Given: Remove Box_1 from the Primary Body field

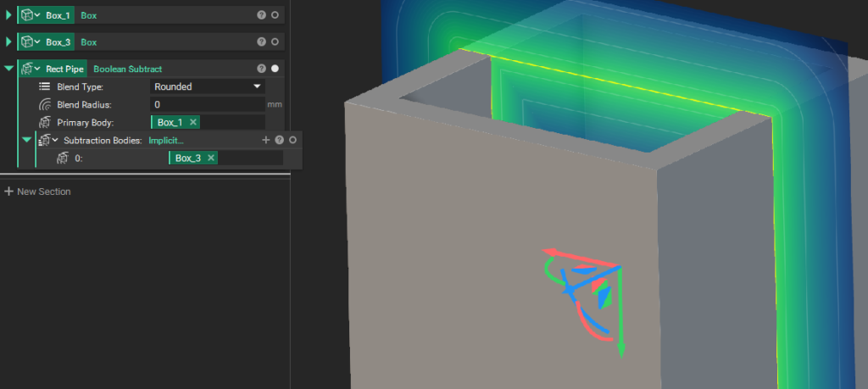Looking at the screenshot, I should pyautogui.click(x=193, y=122).
